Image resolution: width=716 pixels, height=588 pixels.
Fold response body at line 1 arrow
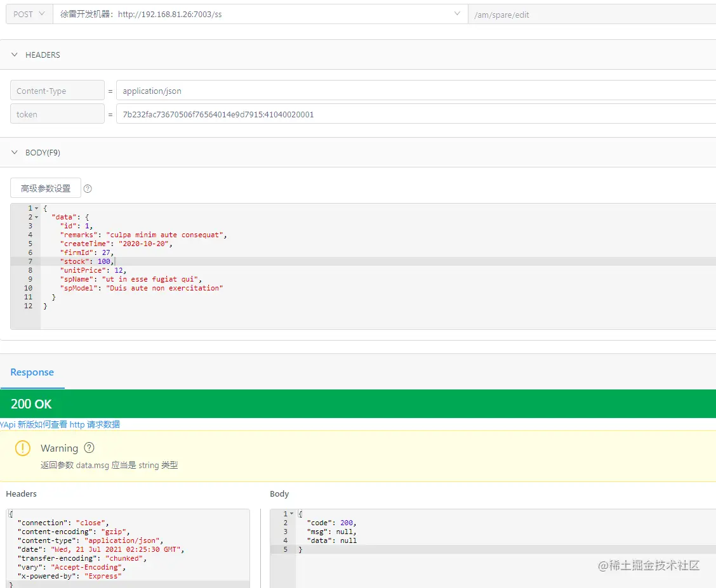click(292, 514)
